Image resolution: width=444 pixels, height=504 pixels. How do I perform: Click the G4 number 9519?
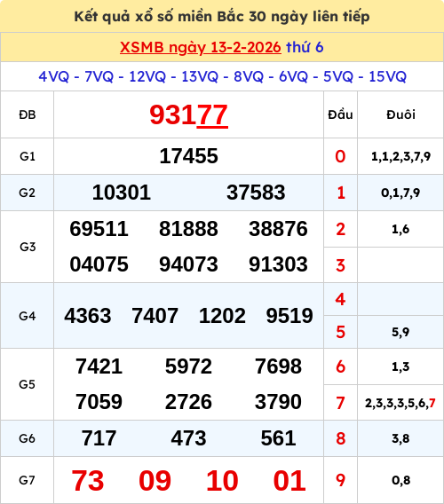289,316
